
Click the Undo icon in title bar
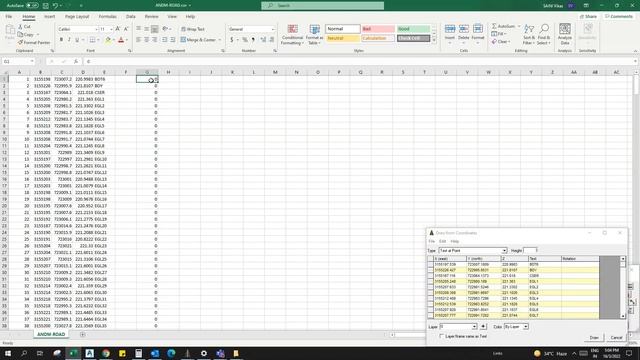tap(55, 5)
